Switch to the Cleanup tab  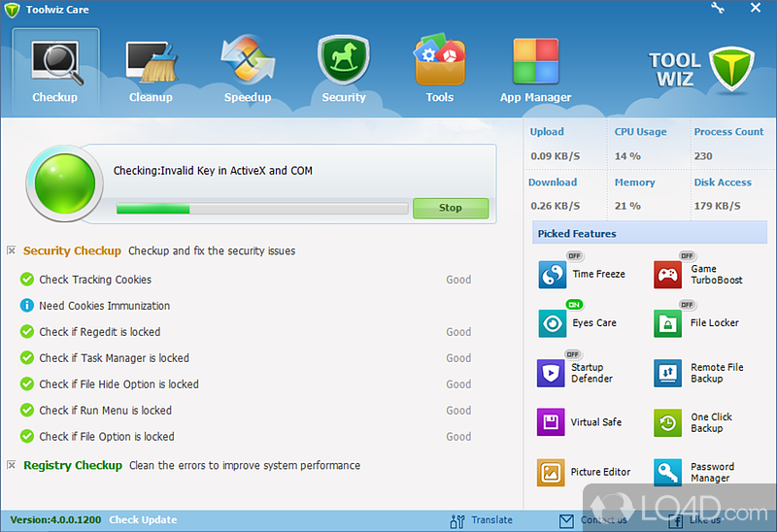[x=151, y=68]
